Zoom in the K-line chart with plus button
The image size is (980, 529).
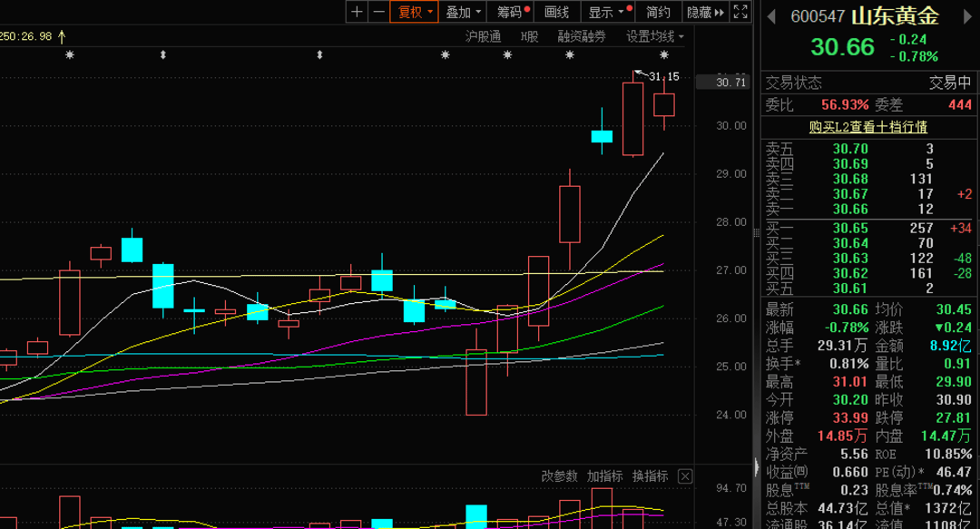point(357,12)
